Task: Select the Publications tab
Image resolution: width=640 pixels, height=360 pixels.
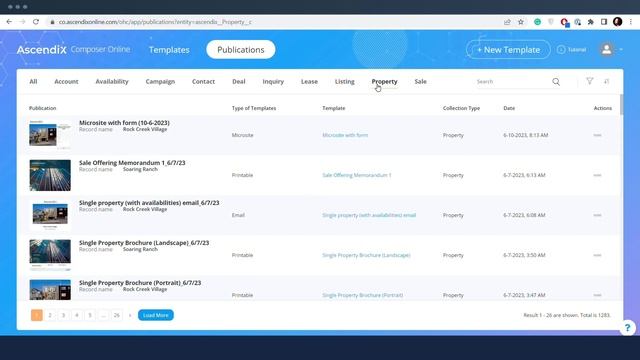Action: click(241, 49)
